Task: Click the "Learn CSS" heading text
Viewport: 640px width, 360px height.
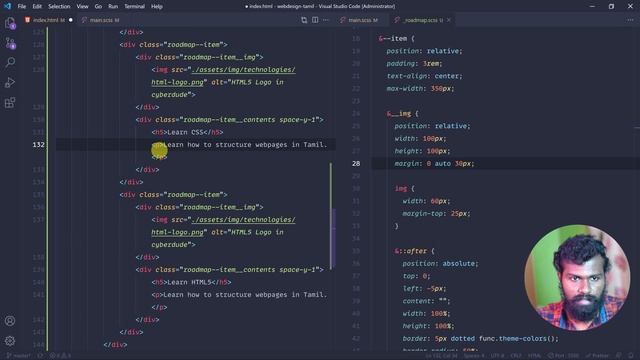Action: (x=185, y=132)
